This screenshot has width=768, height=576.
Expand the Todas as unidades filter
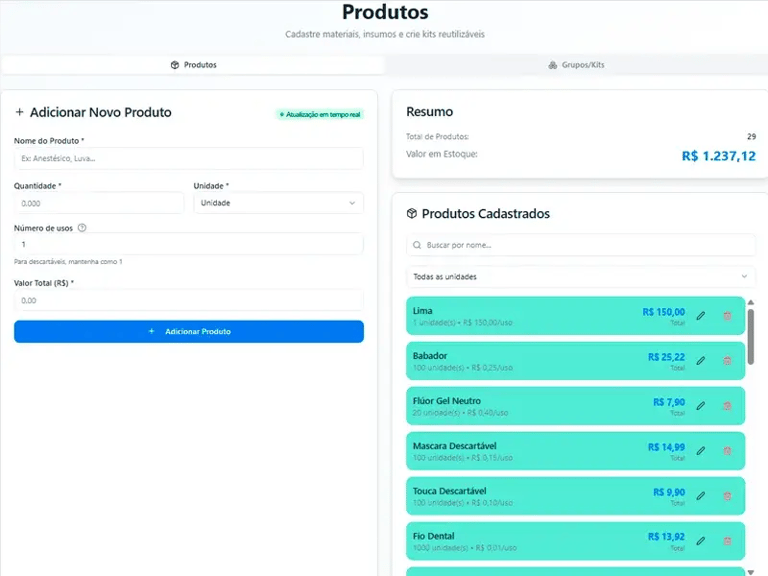pyautogui.click(x=581, y=276)
